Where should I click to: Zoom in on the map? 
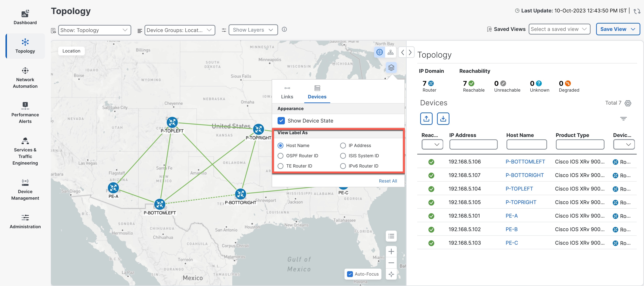coord(391,251)
